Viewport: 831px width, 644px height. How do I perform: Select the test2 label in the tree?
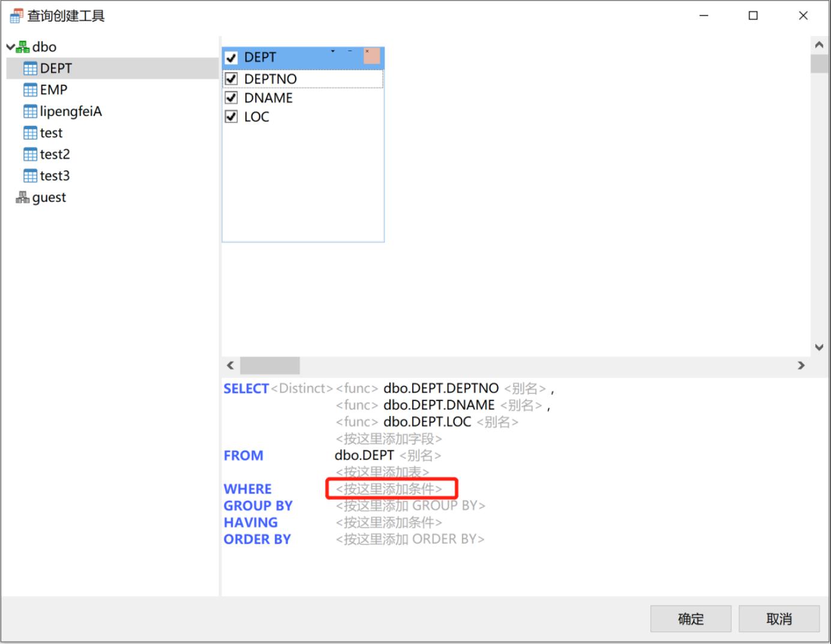pos(55,154)
